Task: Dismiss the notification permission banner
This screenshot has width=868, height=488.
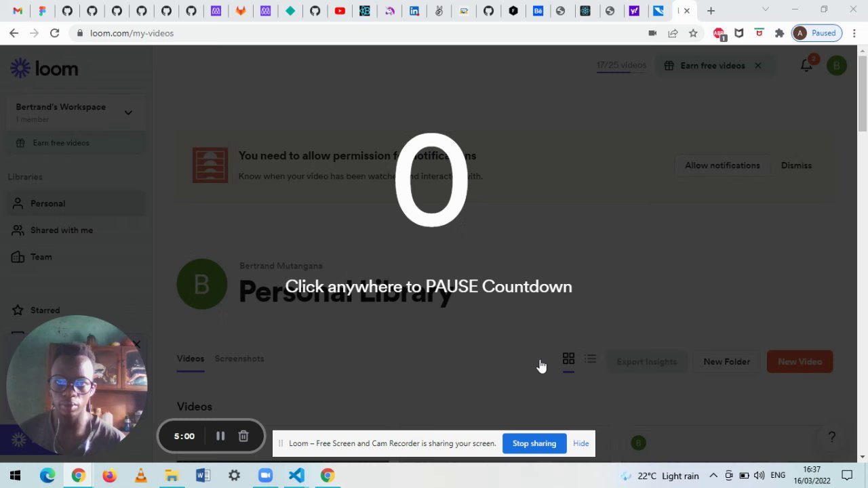Action: click(x=796, y=165)
